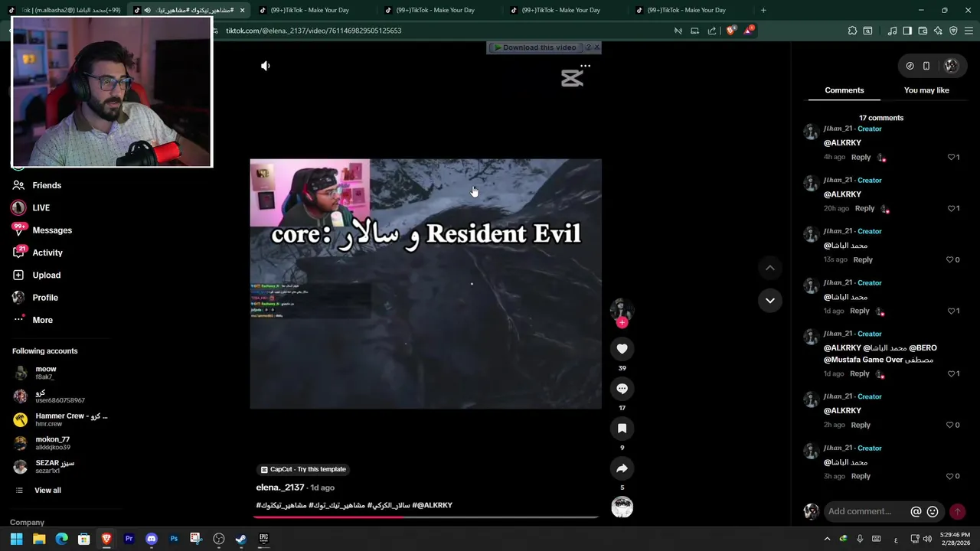
Task: Open the comments bubble showing 17
Action: click(622, 389)
